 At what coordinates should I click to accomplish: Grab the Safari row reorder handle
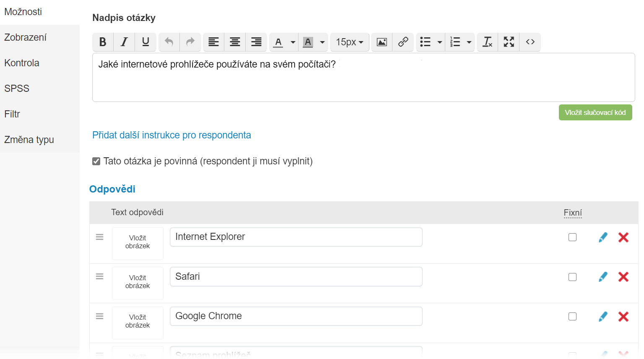click(x=100, y=276)
